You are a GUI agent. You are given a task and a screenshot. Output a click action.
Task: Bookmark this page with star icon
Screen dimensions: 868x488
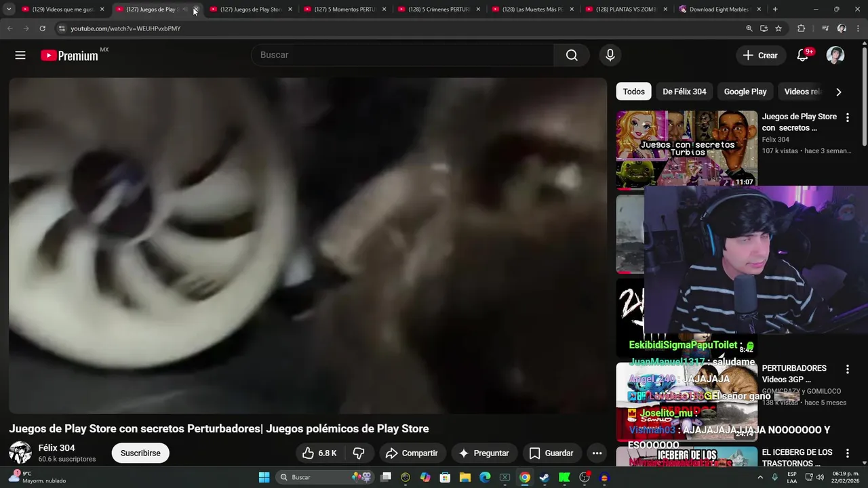tap(778, 28)
